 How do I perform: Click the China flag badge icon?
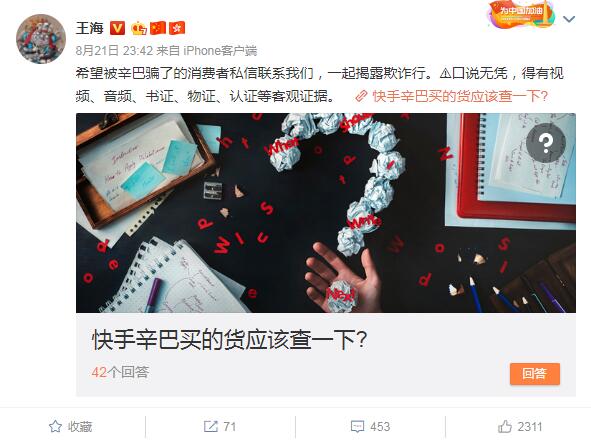pyautogui.click(x=158, y=28)
